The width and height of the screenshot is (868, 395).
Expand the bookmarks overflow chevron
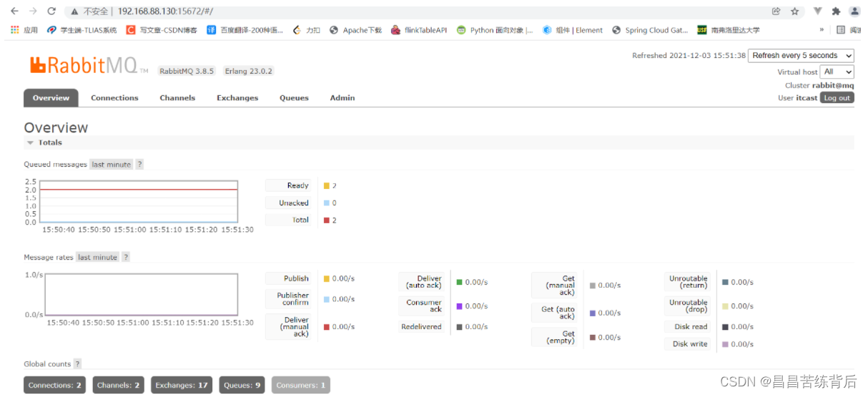tap(822, 30)
